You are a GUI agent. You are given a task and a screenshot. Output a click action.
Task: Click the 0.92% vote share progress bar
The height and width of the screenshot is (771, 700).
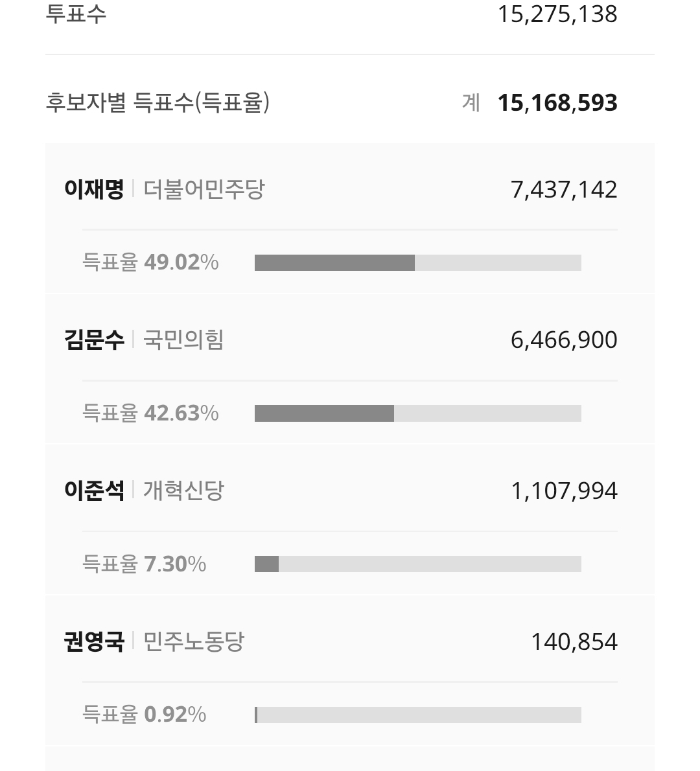417,715
